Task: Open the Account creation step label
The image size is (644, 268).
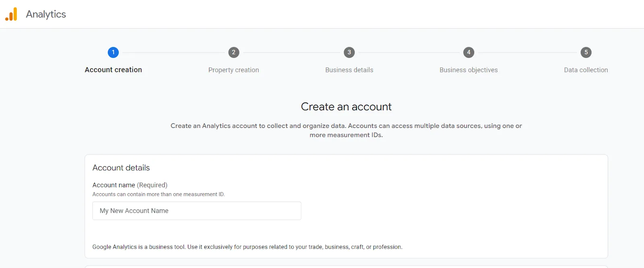Action: [x=113, y=70]
